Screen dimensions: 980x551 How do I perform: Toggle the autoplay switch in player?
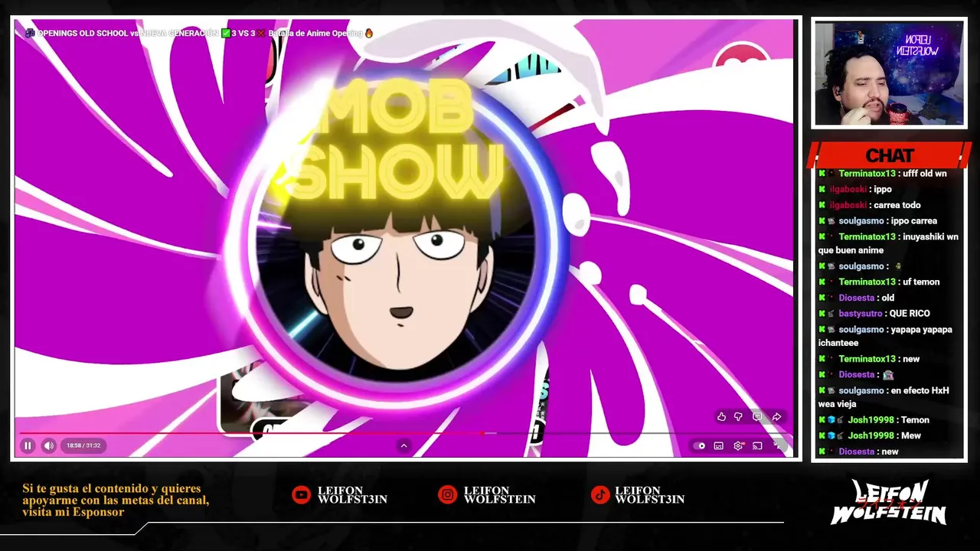pos(699,445)
